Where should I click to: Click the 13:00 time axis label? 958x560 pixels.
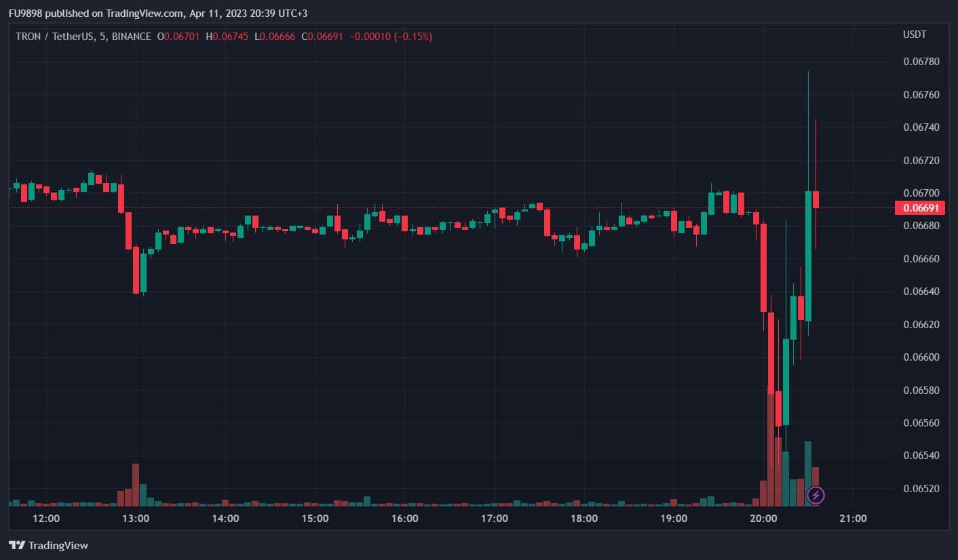click(x=136, y=519)
